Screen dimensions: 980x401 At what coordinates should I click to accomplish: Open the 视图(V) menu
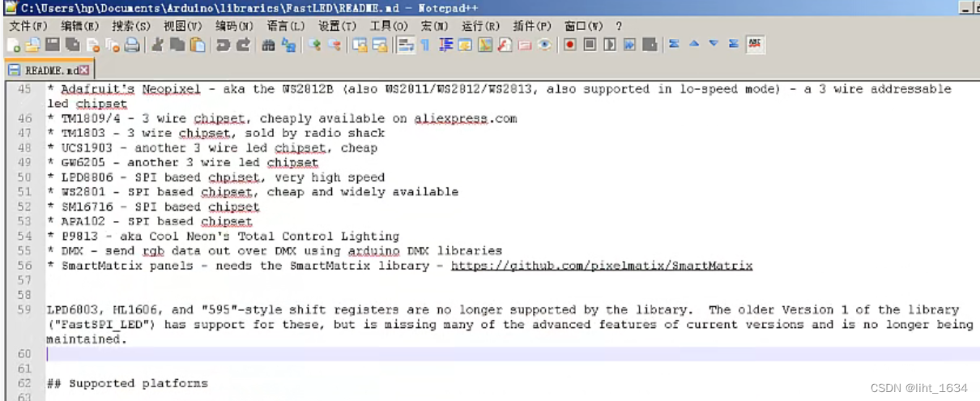pos(181,26)
